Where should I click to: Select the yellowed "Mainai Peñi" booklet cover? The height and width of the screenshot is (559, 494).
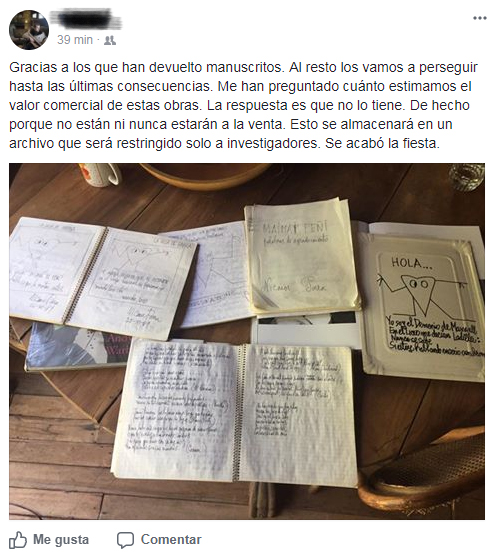pos(302,256)
